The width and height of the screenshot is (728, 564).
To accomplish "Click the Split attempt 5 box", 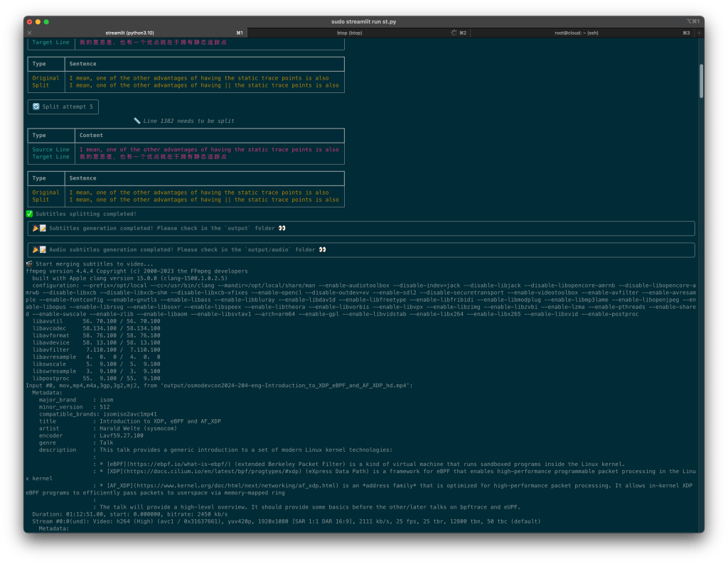I will tap(63, 107).
